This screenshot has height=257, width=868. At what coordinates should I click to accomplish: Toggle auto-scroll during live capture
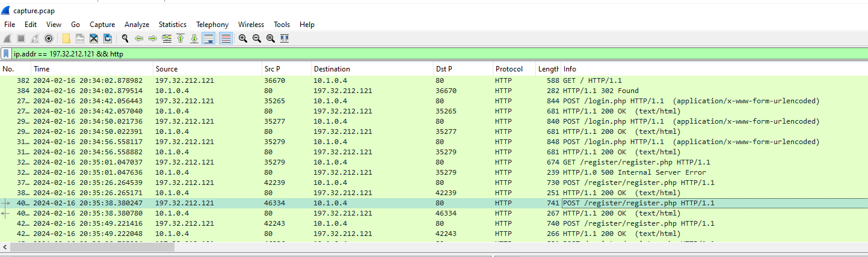[209, 38]
